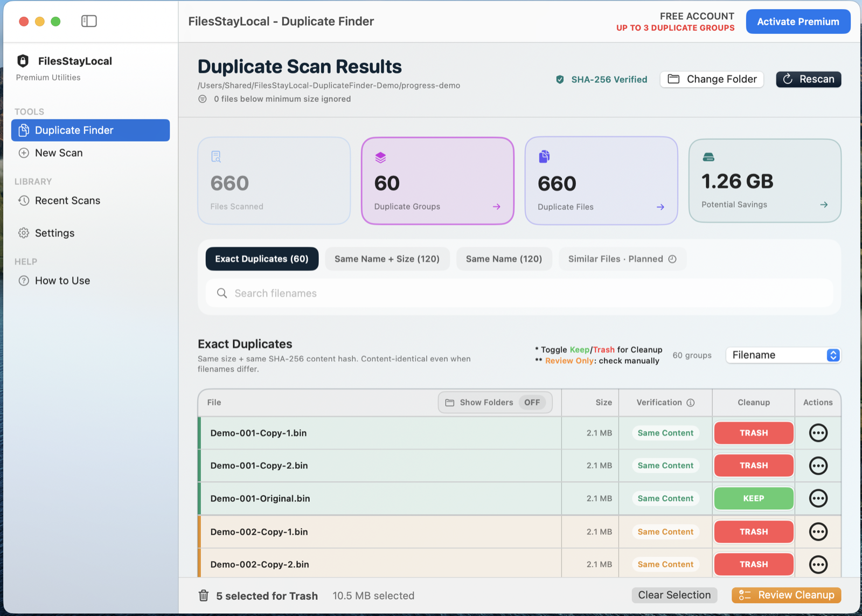Click 'UP TO 3 DUPLICATE GROUPS' notice

click(676, 28)
